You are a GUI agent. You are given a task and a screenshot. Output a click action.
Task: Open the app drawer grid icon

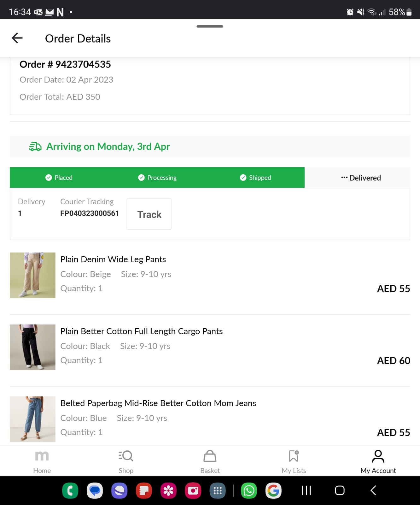tap(218, 490)
